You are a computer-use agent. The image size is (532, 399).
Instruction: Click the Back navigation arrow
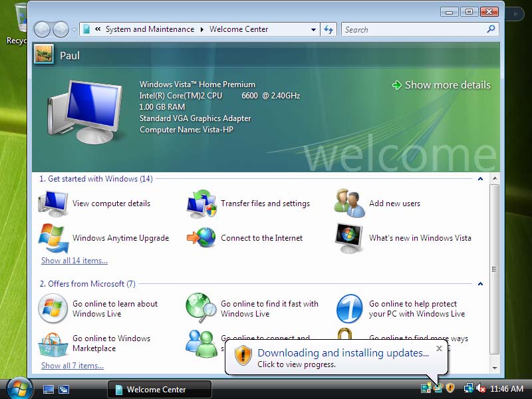coord(43,29)
